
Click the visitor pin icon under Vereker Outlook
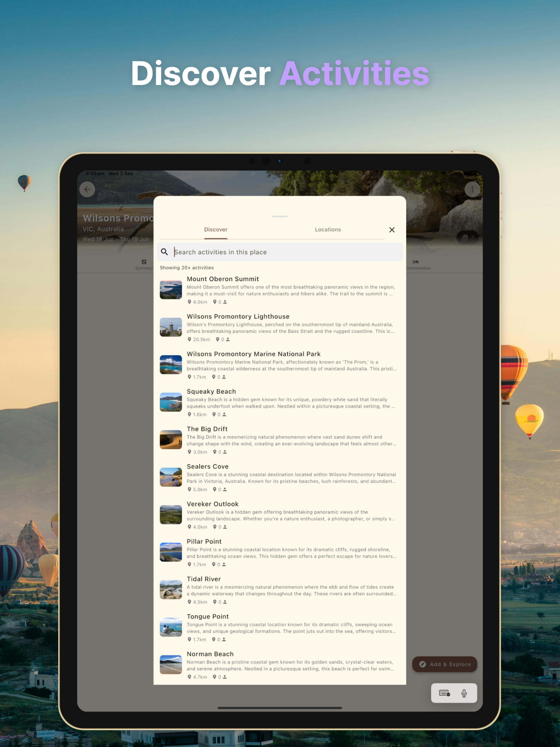(x=214, y=527)
